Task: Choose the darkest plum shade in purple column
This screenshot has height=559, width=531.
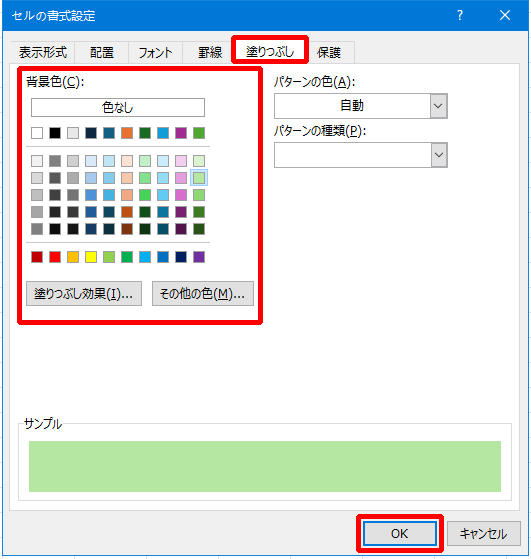Action: pos(181,229)
